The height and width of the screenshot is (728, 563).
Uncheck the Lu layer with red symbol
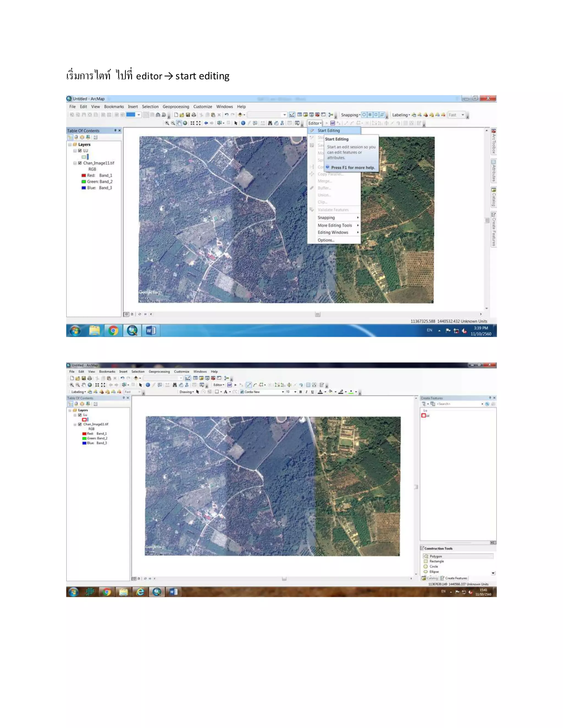(x=80, y=415)
